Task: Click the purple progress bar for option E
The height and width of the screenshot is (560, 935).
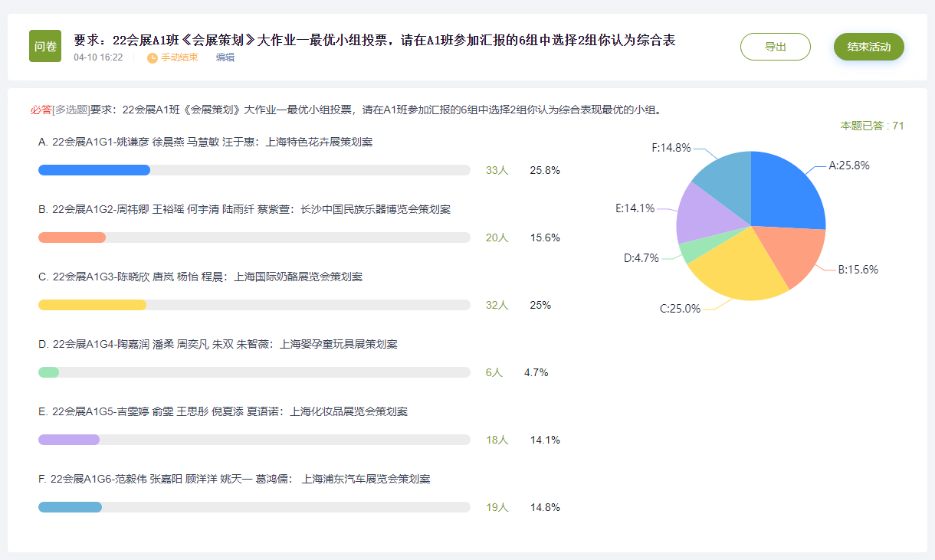Action: pos(69,440)
